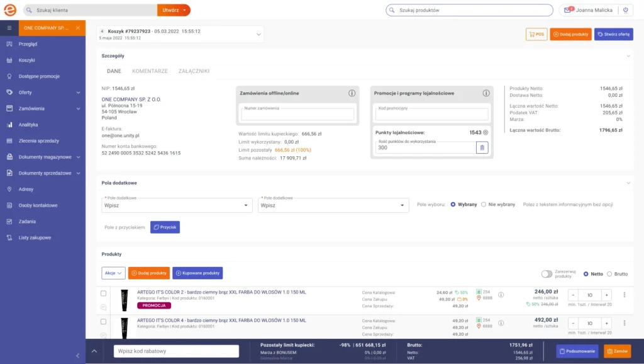Toggle the Zarezerwuj produkty switch
This screenshot has height=364, width=644.
tap(547, 274)
